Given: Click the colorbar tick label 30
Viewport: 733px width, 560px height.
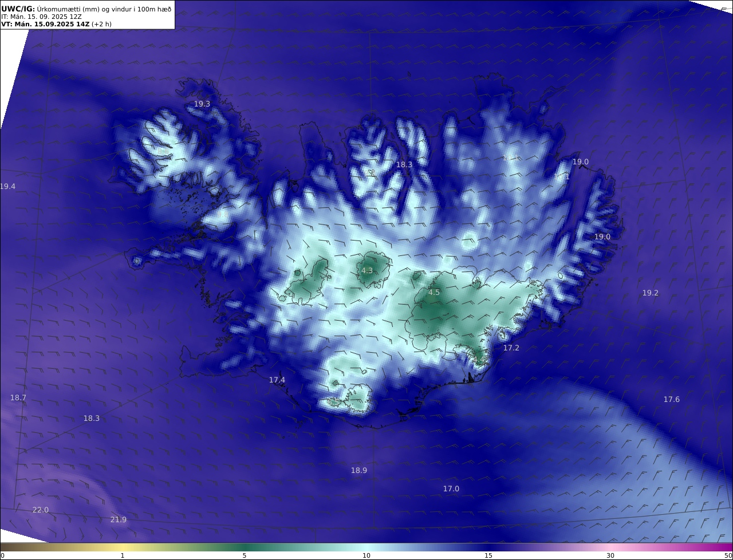Looking at the screenshot, I should [610, 555].
